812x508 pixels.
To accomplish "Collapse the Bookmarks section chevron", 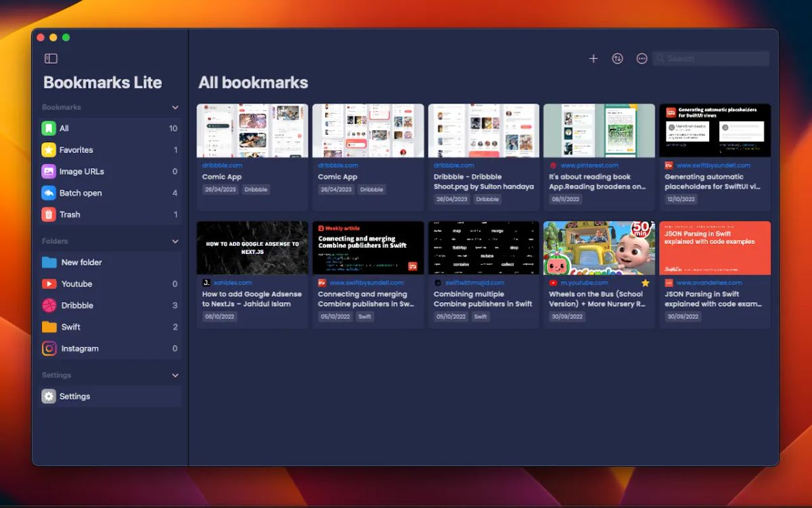I will [175, 107].
